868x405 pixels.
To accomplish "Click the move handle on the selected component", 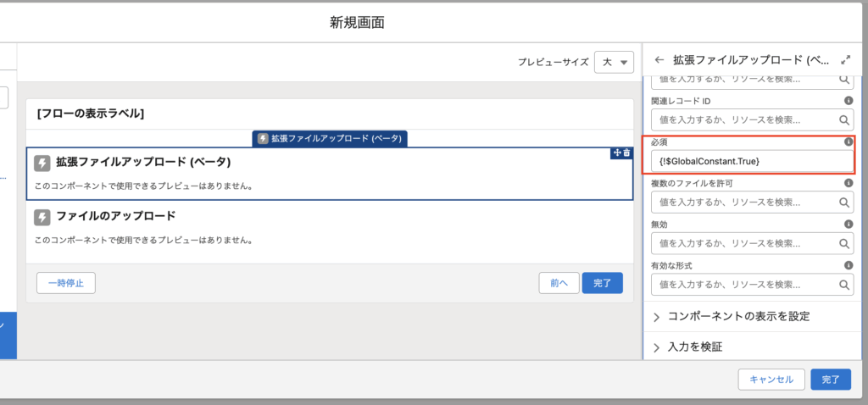I will click(x=617, y=153).
